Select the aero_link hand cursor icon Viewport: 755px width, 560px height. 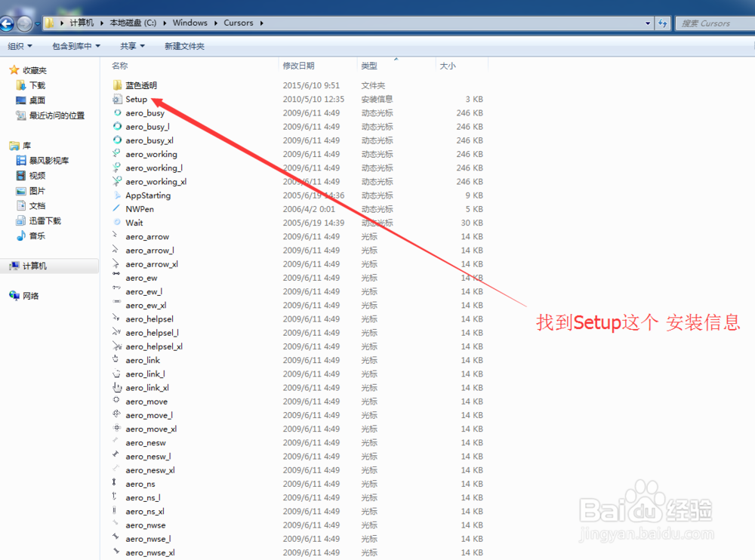coord(116,358)
